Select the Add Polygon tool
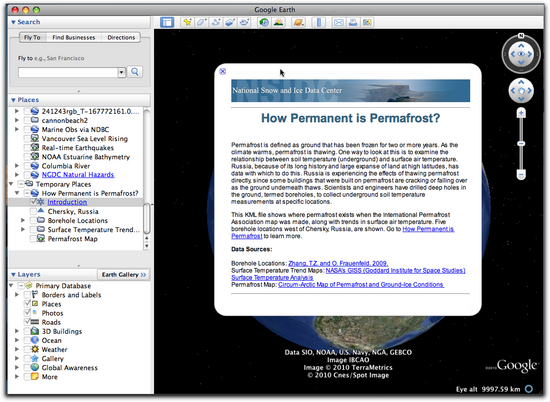 point(202,22)
